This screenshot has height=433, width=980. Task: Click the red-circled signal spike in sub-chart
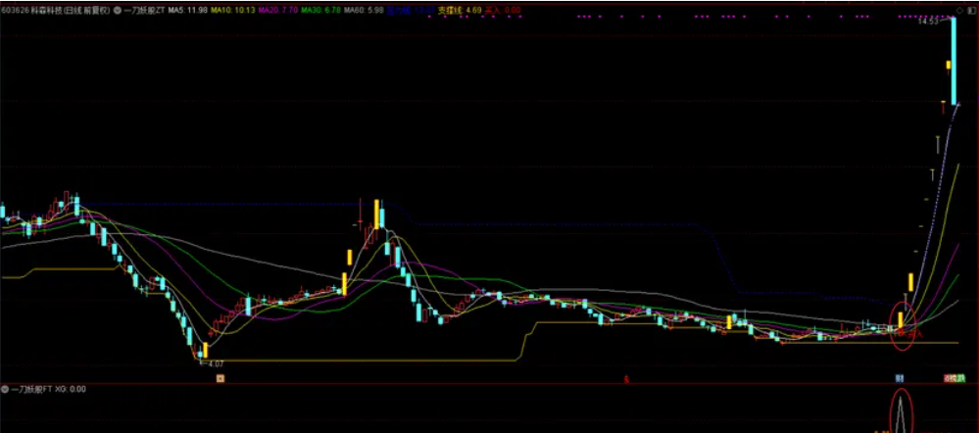point(901,411)
